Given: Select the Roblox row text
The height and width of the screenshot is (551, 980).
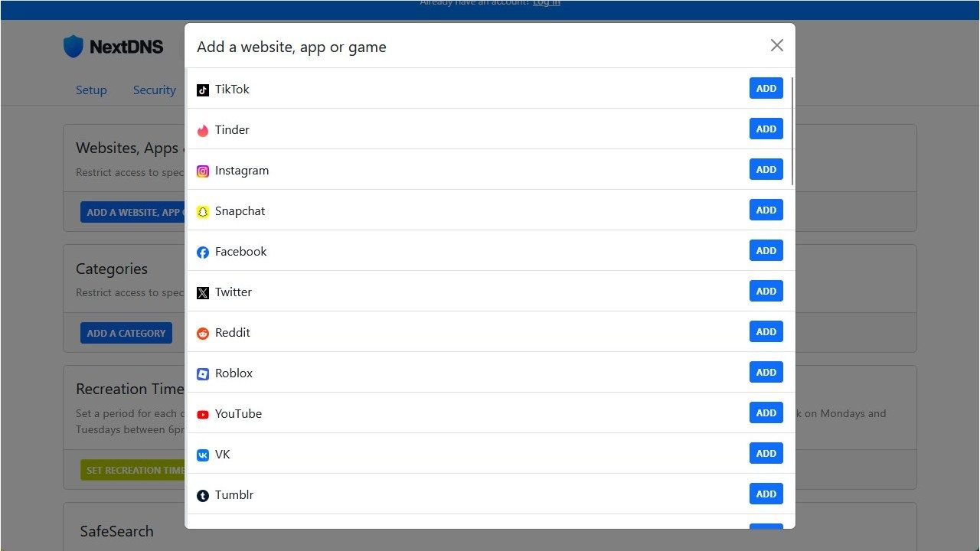Looking at the screenshot, I should coord(234,373).
